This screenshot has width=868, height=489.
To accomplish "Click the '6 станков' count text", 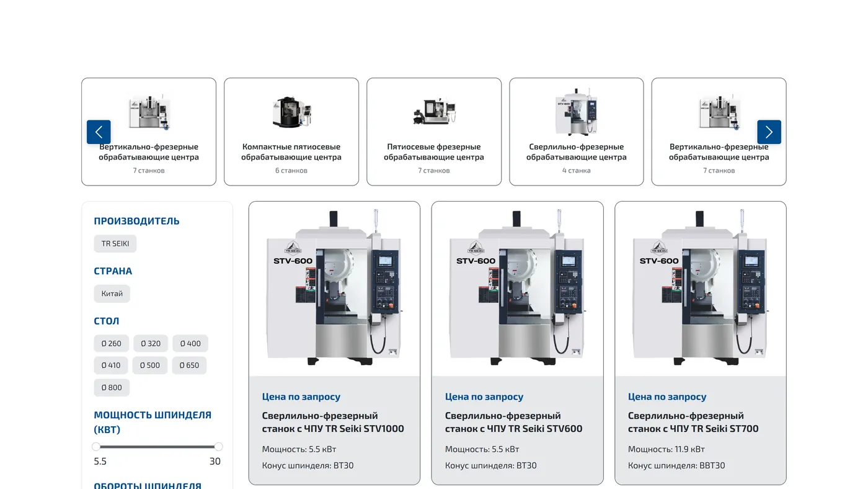I will [291, 171].
